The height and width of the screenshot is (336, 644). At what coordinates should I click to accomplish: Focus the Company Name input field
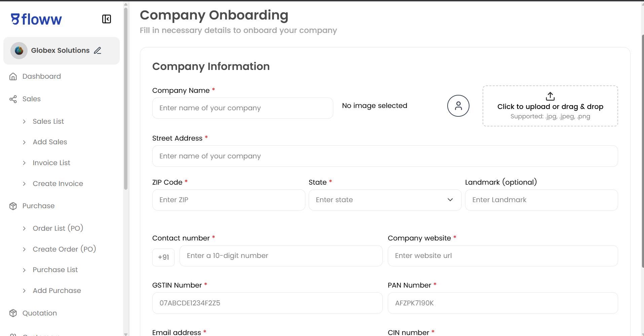coord(242,108)
